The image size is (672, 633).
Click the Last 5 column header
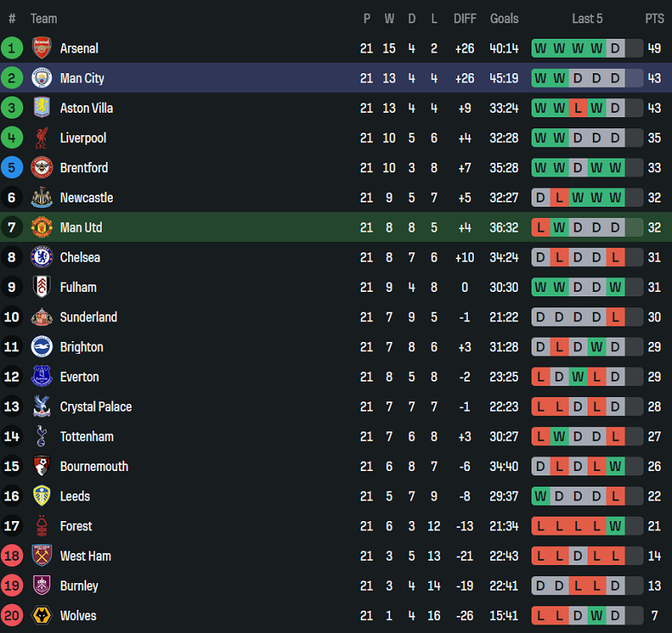click(587, 18)
